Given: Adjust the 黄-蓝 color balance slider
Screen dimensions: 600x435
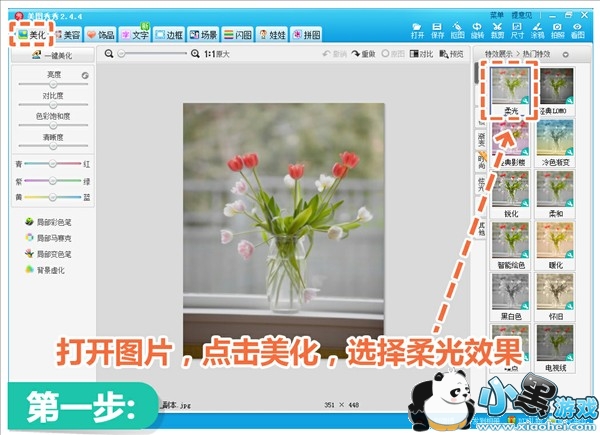Looking at the screenshot, I should click(53, 197).
